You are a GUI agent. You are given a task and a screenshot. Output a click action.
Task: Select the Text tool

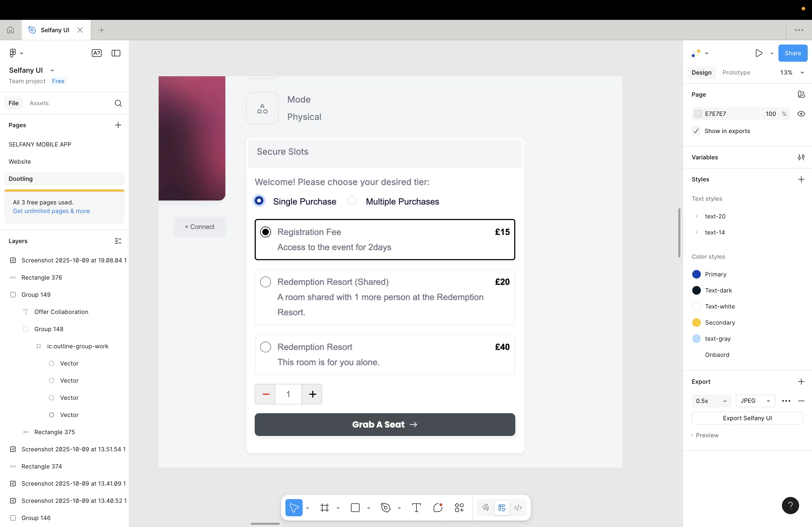[x=416, y=508]
